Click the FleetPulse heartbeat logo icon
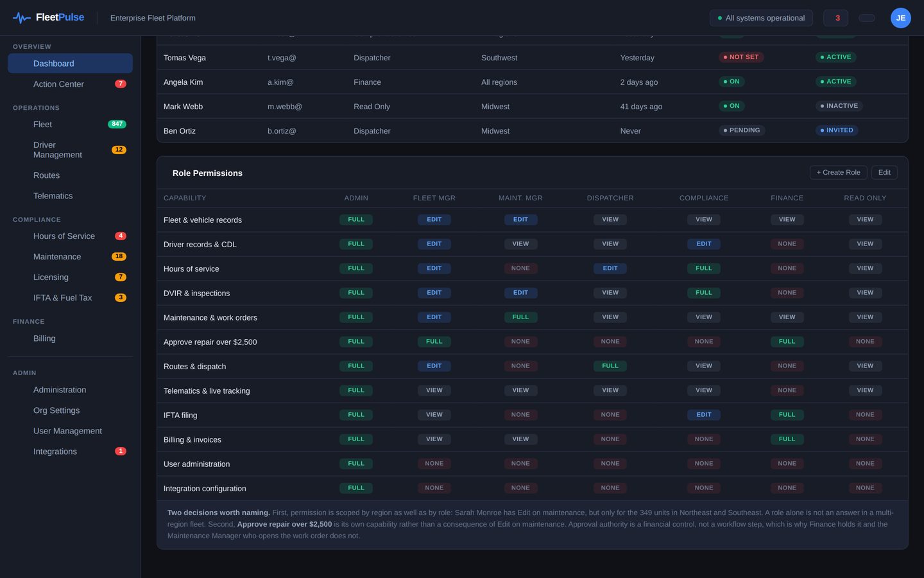The image size is (924, 578). tap(22, 18)
